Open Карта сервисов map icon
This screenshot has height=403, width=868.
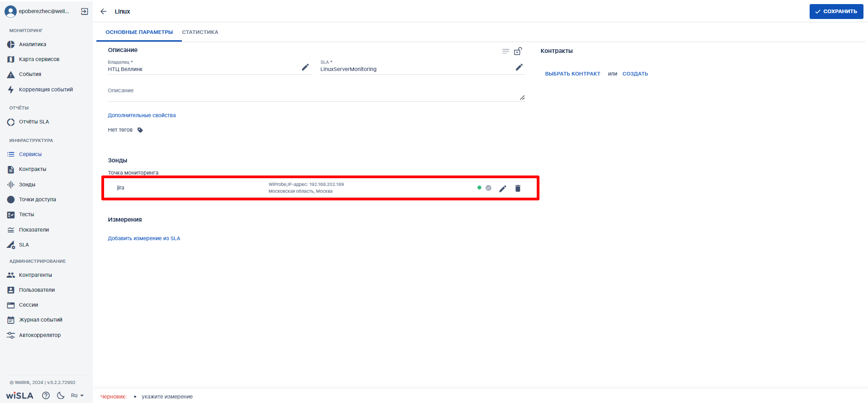point(11,59)
